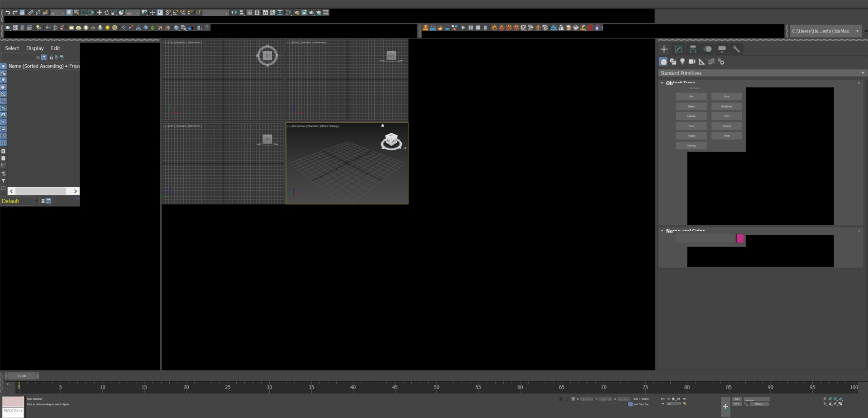Switch to the Cameras category icon
868x418 pixels.
coord(692,62)
